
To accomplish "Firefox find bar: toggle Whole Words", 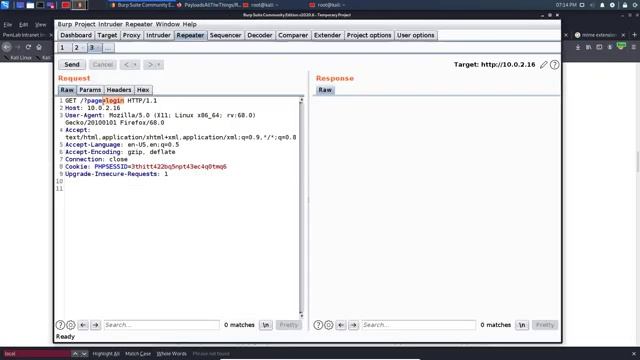I will pos(171,354).
